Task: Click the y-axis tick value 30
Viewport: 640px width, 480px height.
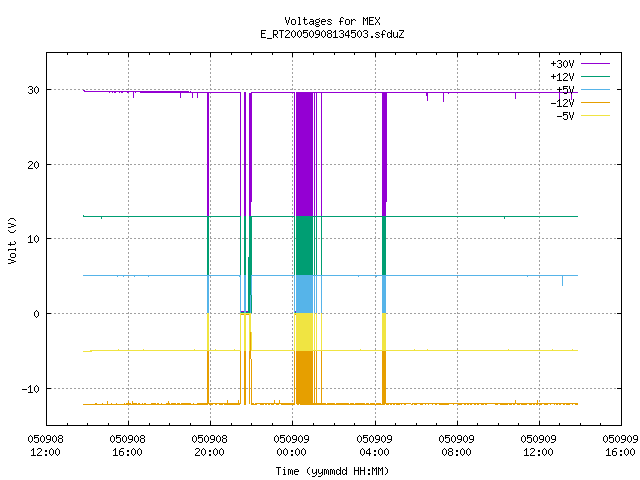Action: [x=33, y=90]
